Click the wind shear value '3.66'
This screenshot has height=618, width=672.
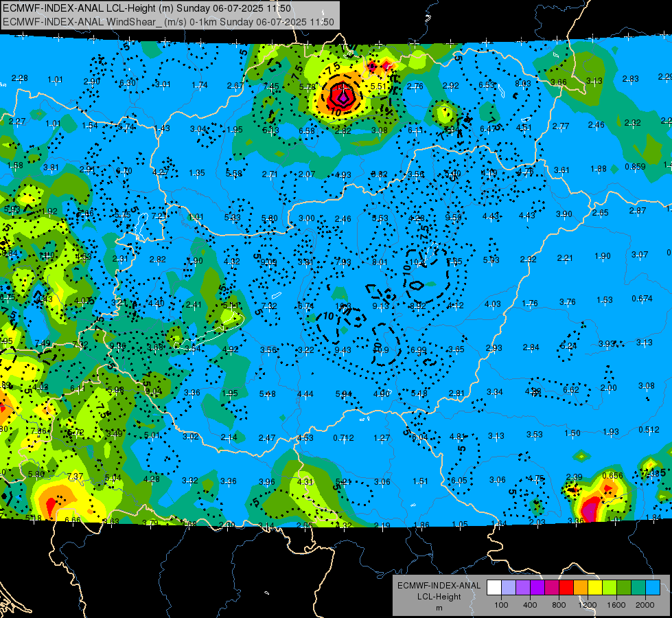tap(559, 82)
